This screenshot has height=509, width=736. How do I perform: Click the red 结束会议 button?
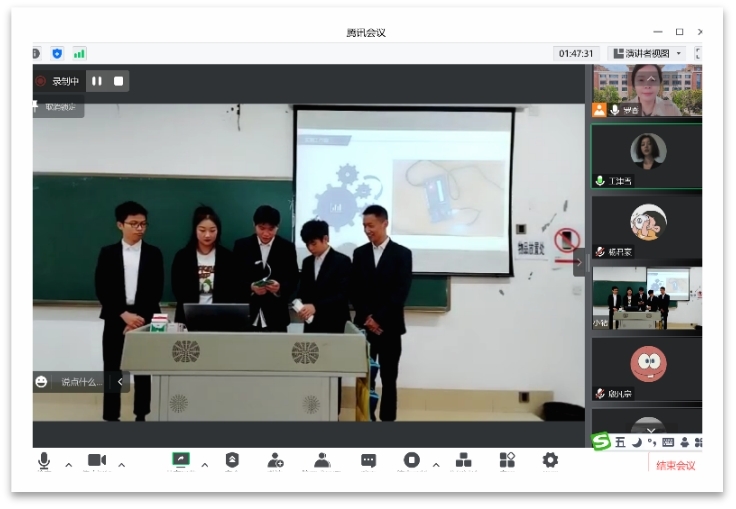coord(675,466)
